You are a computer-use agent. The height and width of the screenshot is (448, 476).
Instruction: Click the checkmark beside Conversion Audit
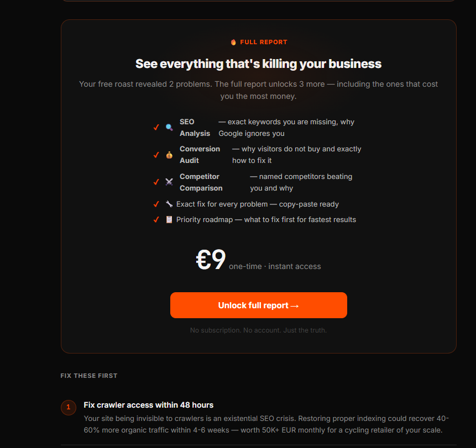156,155
